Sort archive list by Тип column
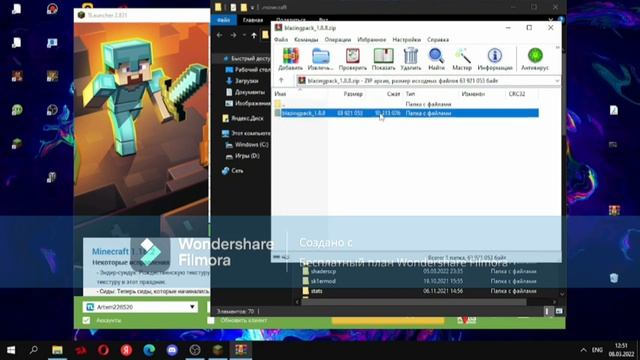The image size is (640, 360). pos(410,94)
